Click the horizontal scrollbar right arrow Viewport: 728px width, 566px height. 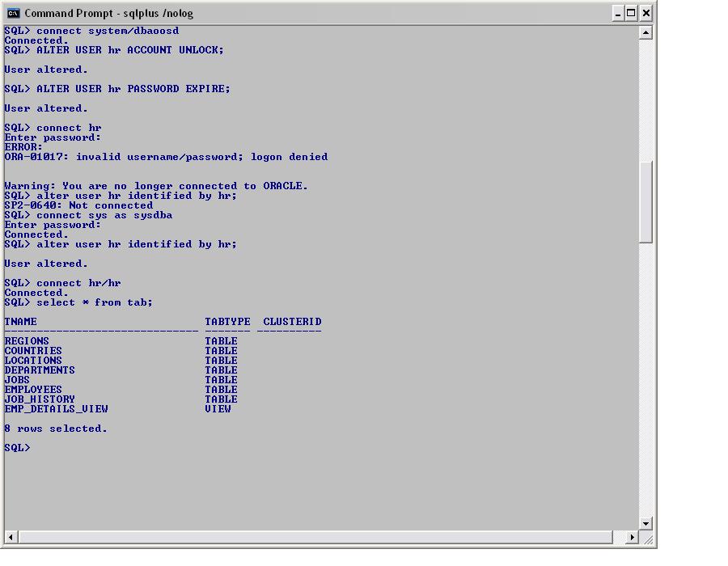pyautogui.click(x=632, y=537)
